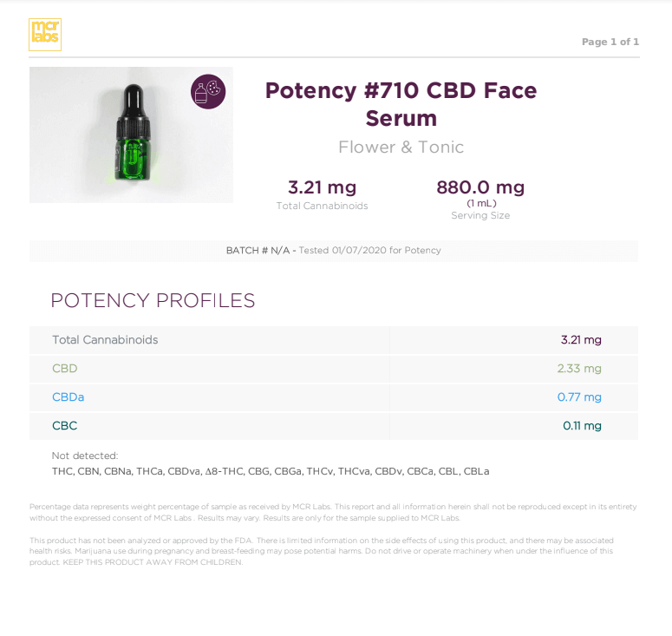This screenshot has height=636, width=672.
Task: Click the FDA disclaimer paragraph
Action: 321,551
